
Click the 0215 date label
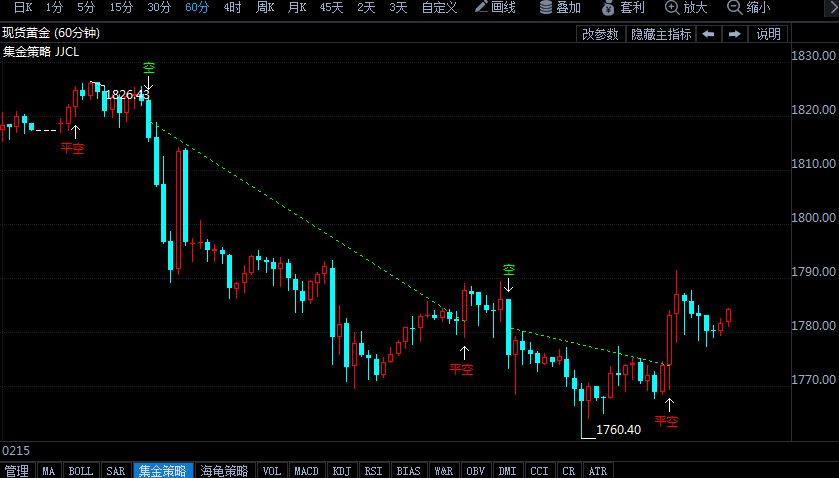[16, 451]
